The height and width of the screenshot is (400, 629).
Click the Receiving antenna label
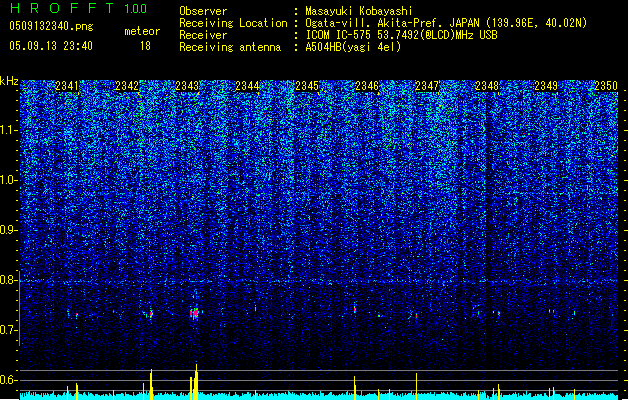230,47
